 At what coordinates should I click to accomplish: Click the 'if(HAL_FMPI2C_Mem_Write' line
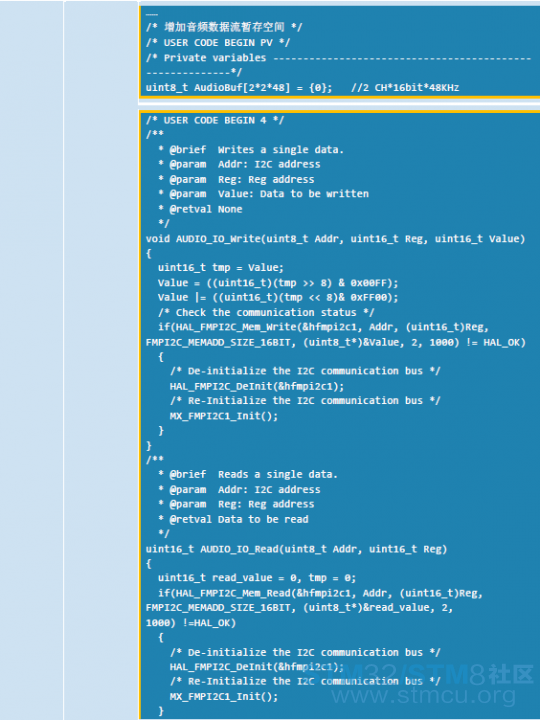pos(324,327)
